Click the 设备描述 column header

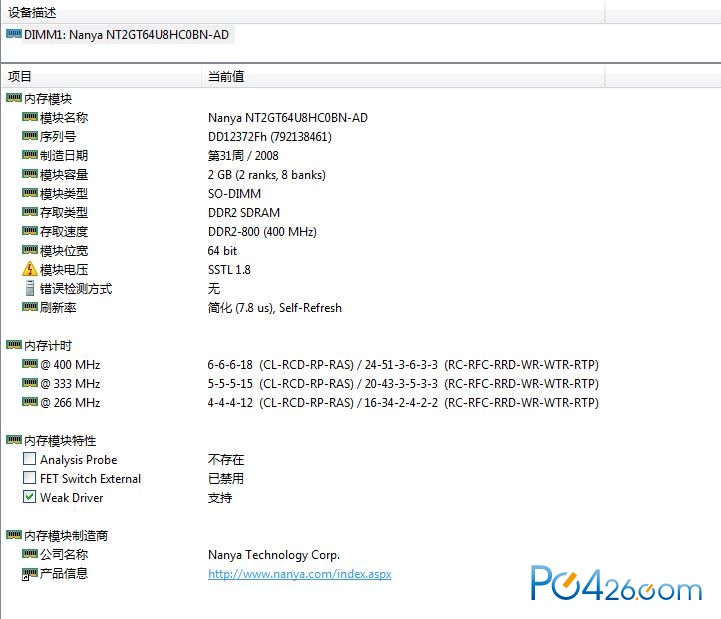(32, 12)
